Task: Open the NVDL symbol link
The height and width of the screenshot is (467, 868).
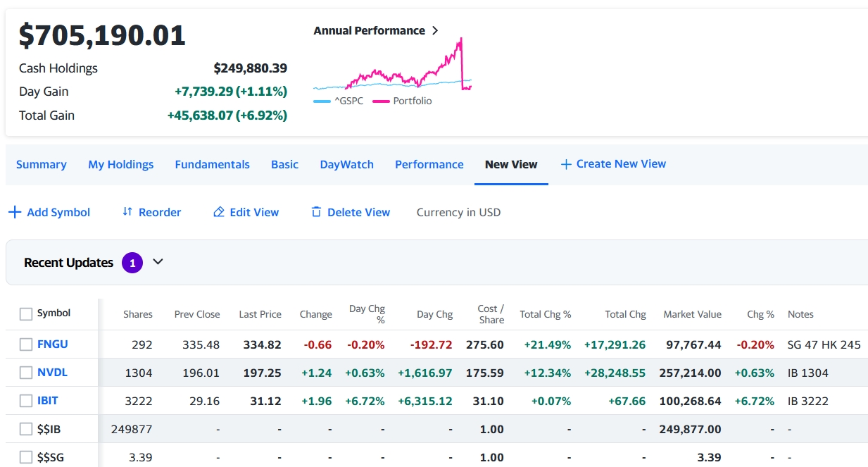Action: point(52,373)
